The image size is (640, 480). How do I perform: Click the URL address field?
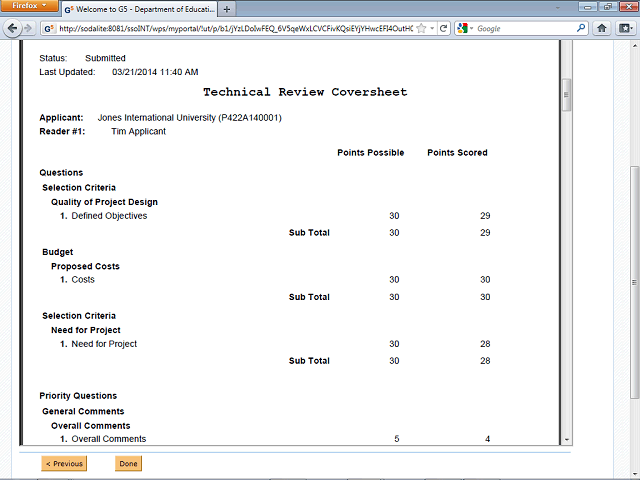236,28
